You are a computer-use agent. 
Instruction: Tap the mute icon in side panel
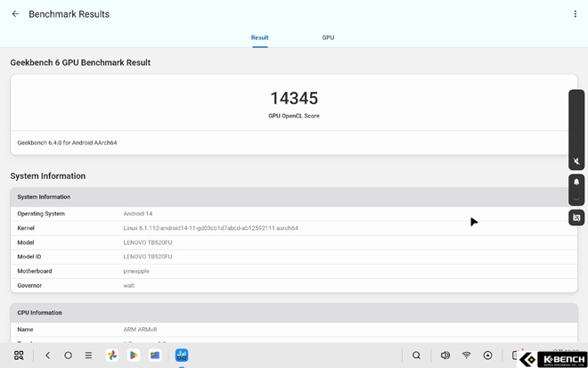576,161
